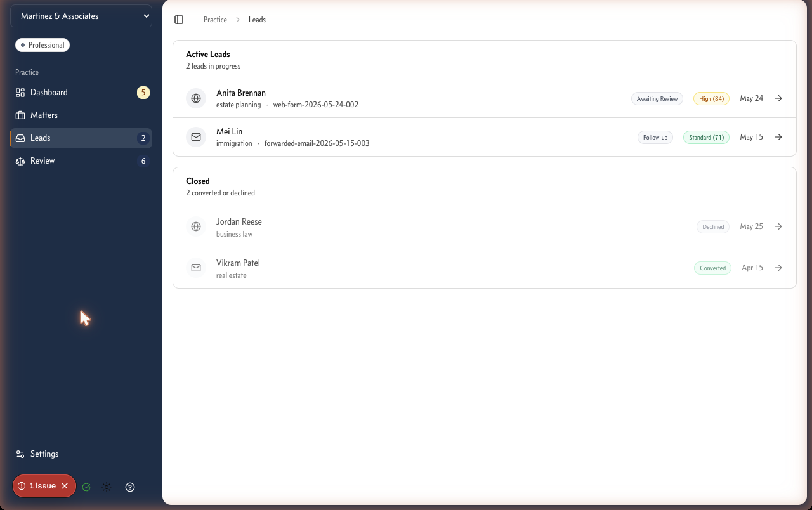
Task: Click the green check status icon
Action: click(86, 487)
